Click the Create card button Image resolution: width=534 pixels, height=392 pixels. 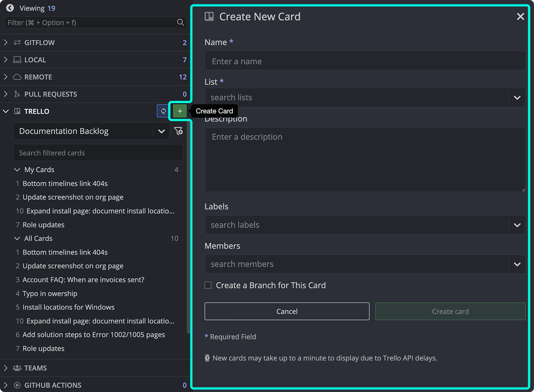coord(450,311)
